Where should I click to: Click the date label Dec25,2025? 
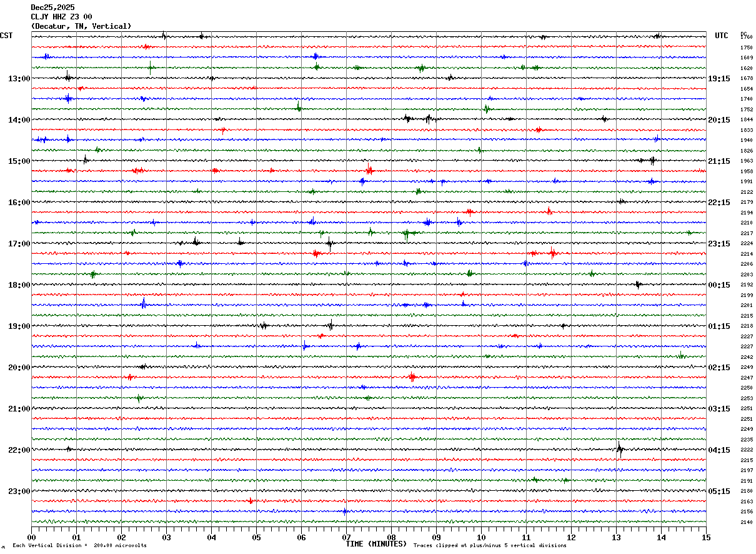52,8
